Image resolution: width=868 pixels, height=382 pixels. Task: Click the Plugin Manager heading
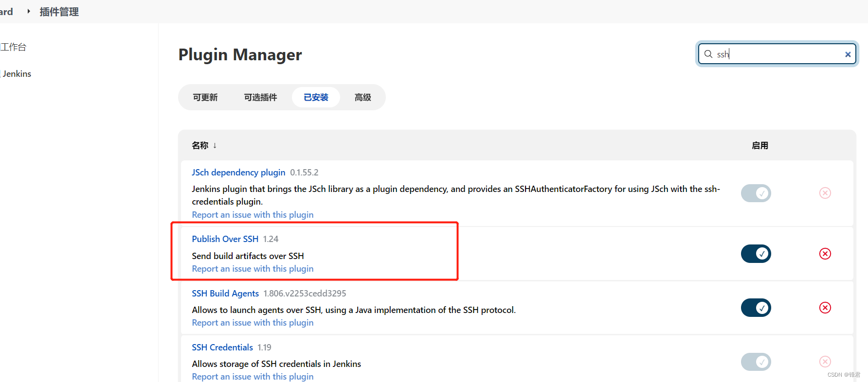(240, 55)
